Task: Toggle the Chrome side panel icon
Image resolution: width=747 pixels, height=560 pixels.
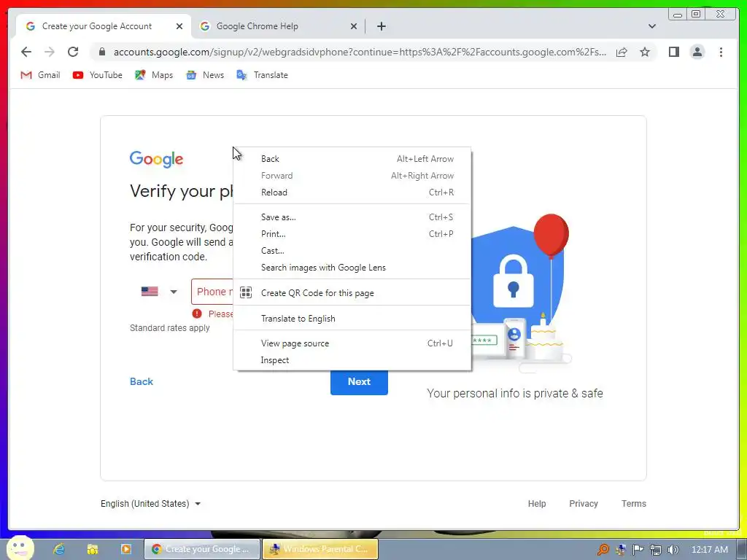Action: pos(673,52)
